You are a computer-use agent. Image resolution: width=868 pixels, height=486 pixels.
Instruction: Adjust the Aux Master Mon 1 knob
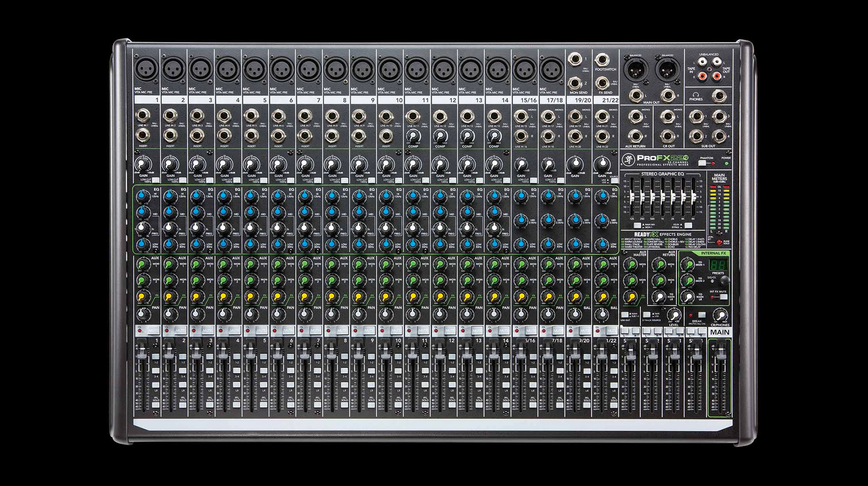630,265
